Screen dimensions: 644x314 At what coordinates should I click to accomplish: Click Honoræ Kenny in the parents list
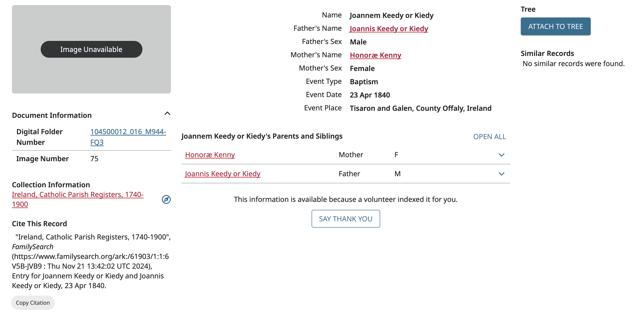click(x=210, y=155)
